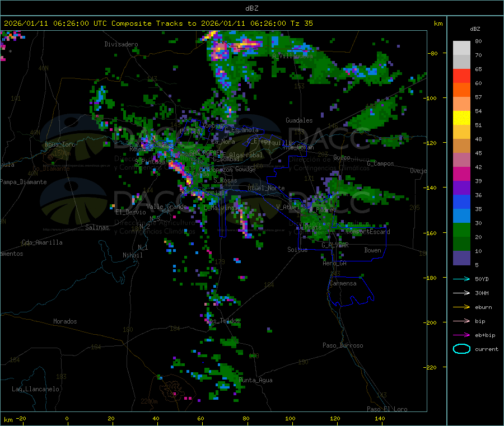The width and height of the screenshot is (504, 426).
Task: Click the 'Guadales' map label
Action: point(299,120)
